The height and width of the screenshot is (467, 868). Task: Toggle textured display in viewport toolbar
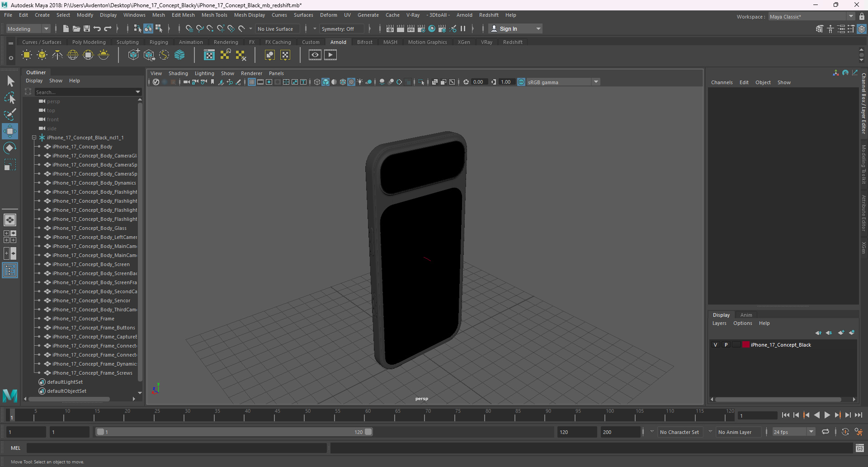pyautogui.click(x=351, y=82)
